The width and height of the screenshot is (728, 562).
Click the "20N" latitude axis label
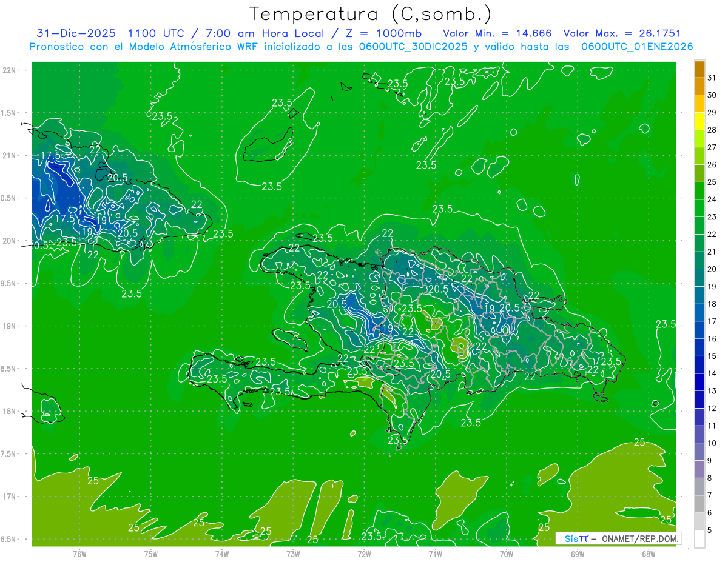click(x=9, y=241)
